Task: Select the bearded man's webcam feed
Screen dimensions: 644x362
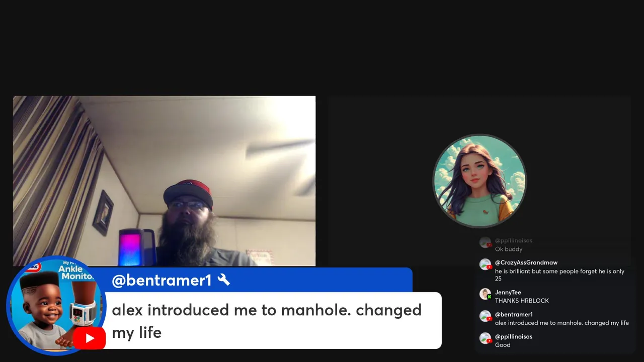Action: pos(164,180)
